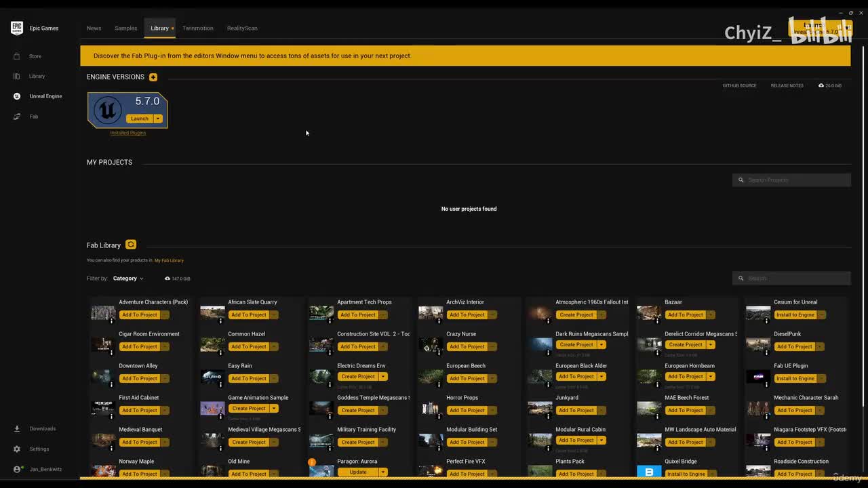Click the Paragon: Aurora update alert icon
The image size is (868, 488).
[x=312, y=462]
